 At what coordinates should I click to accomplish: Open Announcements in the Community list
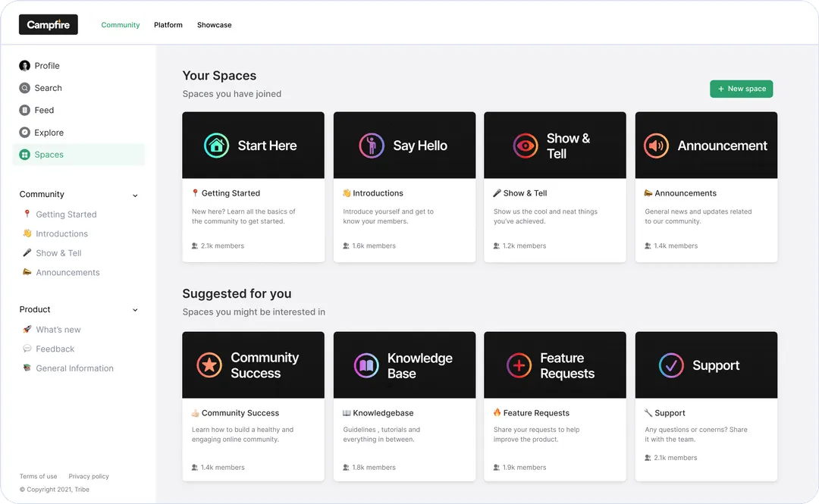click(x=68, y=272)
